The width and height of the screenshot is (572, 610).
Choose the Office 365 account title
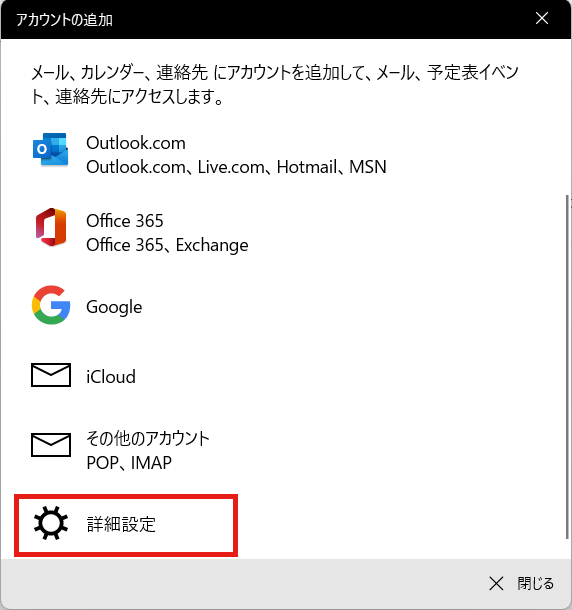pyautogui.click(x=125, y=221)
